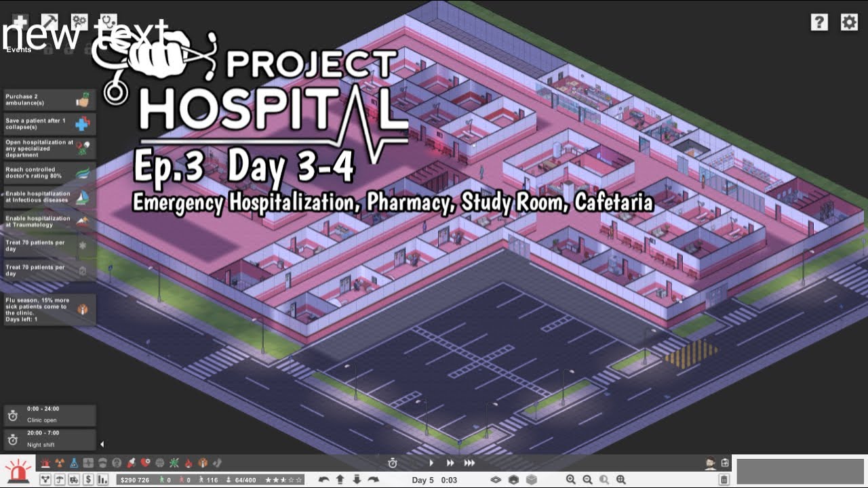Open the umbrella insurance icon

click(60, 480)
